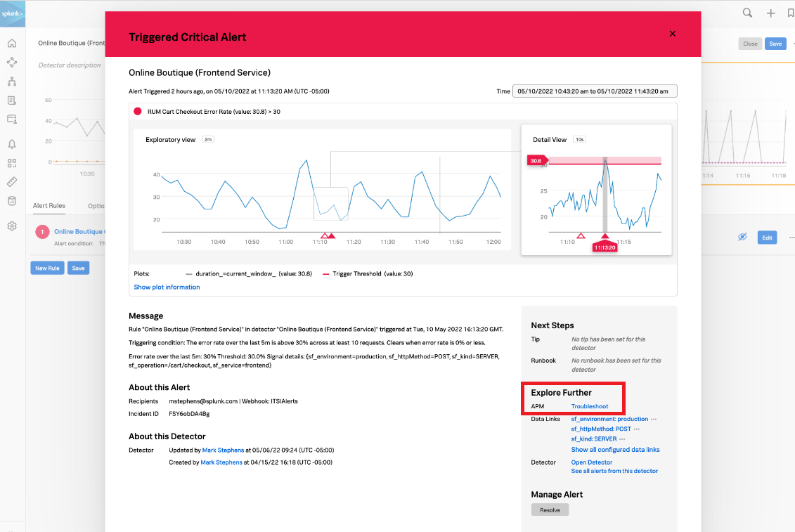Click the hollow triangle marker in the Exploratory view

[x=325, y=236]
